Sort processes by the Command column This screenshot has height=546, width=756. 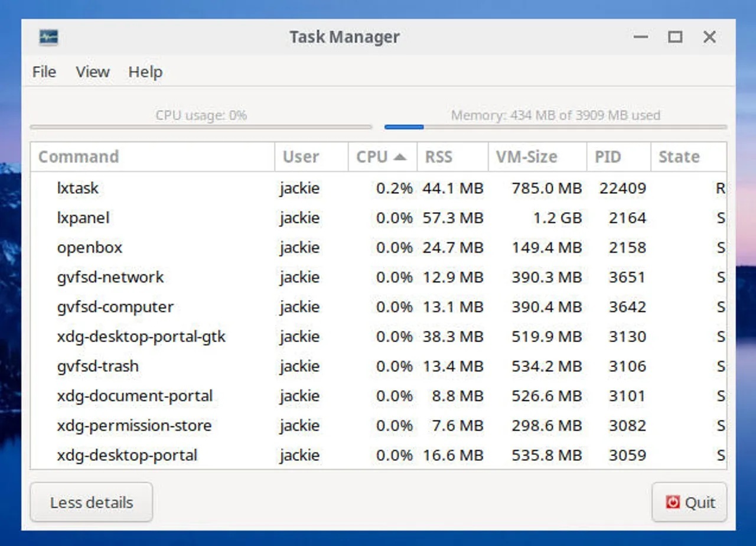pos(78,157)
